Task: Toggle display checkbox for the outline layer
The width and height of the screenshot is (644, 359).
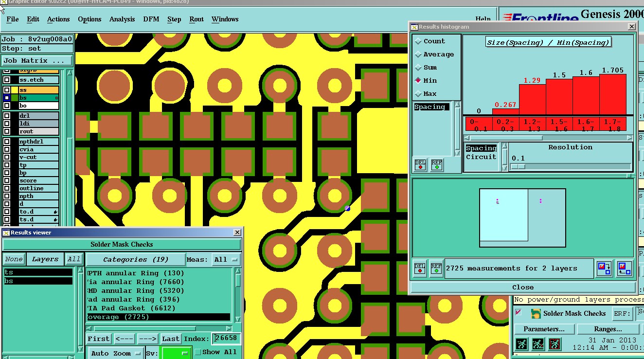Action: pos(7,188)
